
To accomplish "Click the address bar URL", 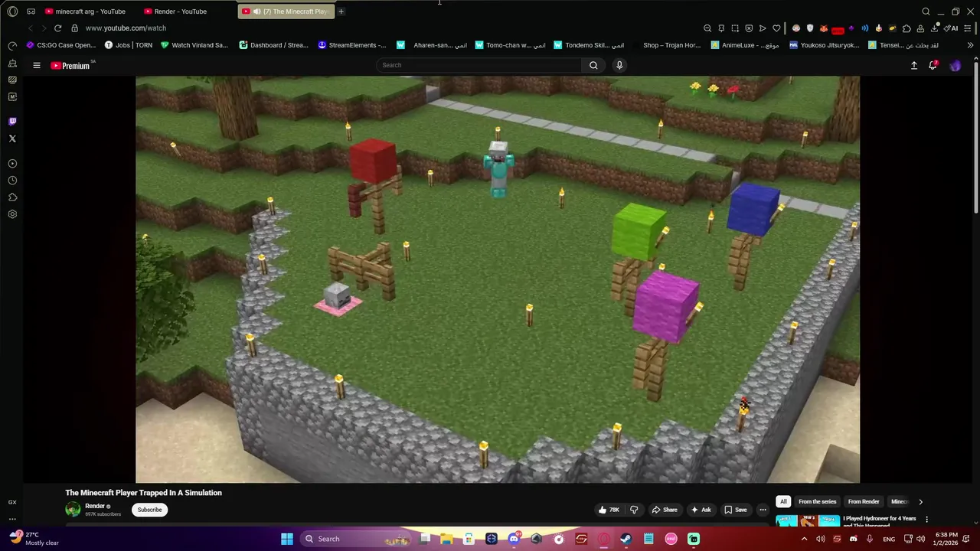I will tap(126, 28).
